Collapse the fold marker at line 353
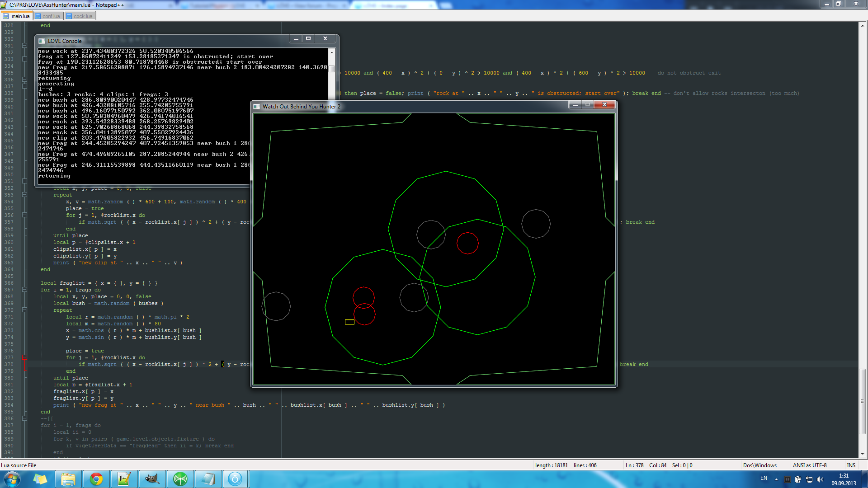This screenshot has width=868, height=488. click(x=25, y=195)
